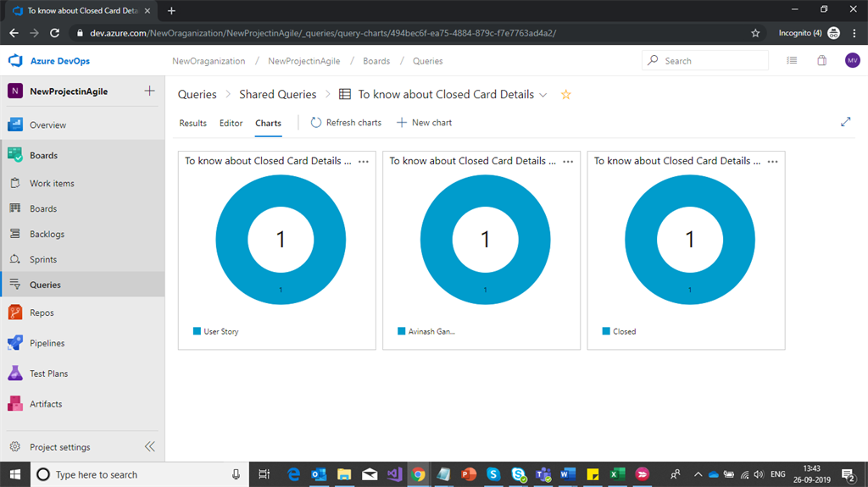Switch to the Results tab
This screenshot has width=868, height=487.
click(x=192, y=123)
